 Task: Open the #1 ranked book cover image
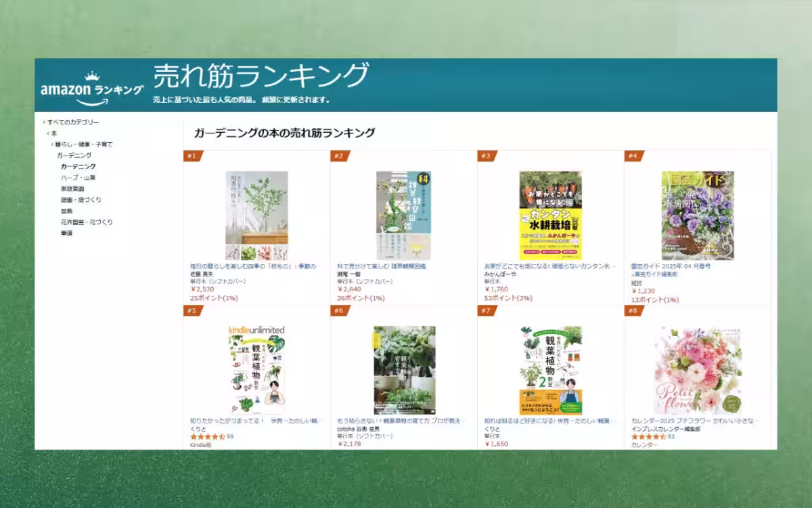point(256,215)
